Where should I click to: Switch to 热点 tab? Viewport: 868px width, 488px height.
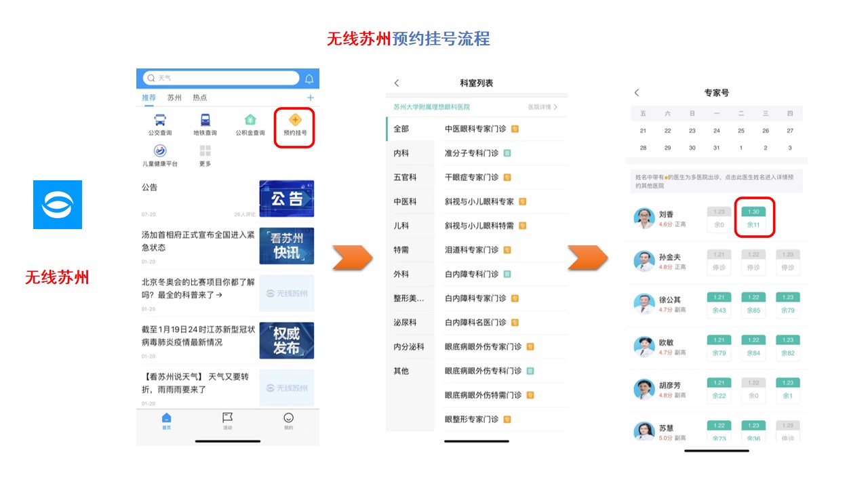coord(200,98)
